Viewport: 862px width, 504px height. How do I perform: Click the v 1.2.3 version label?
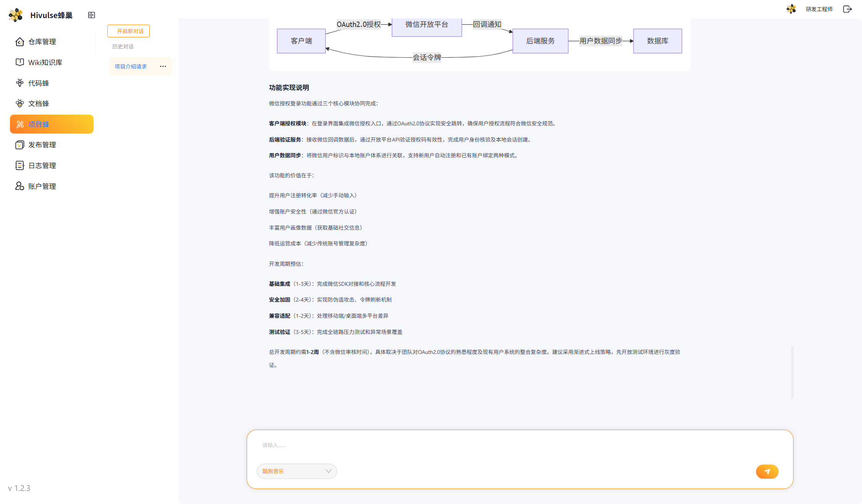click(x=19, y=488)
